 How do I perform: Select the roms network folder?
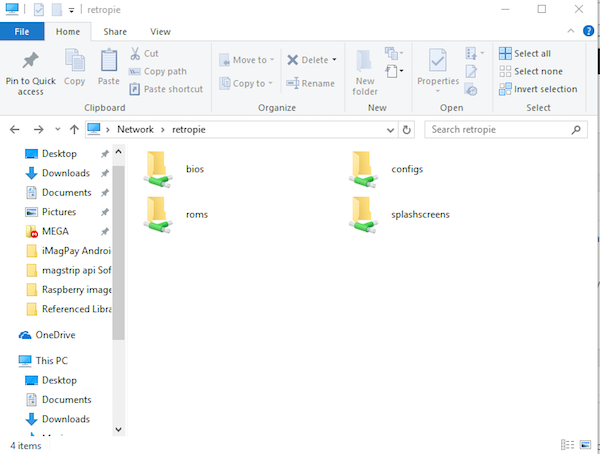[x=176, y=214]
